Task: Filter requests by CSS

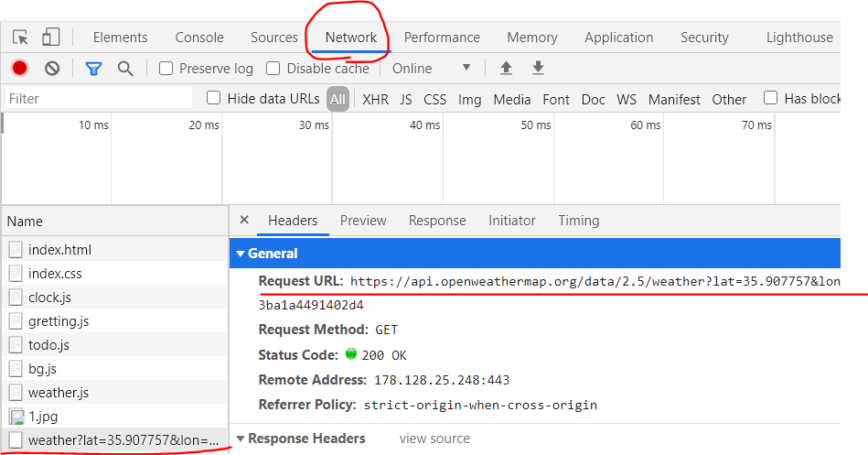Action: (x=434, y=99)
